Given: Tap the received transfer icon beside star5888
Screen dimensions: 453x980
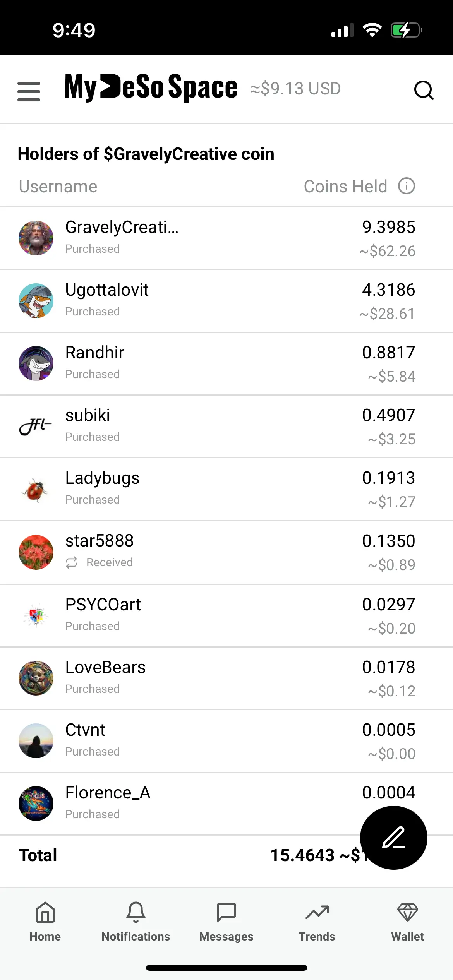Looking at the screenshot, I should click(71, 562).
